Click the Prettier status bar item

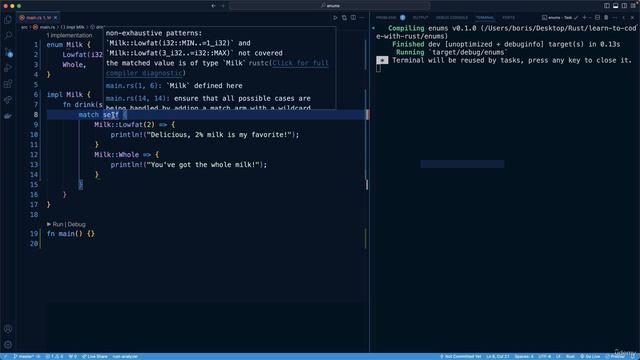click(615, 356)
